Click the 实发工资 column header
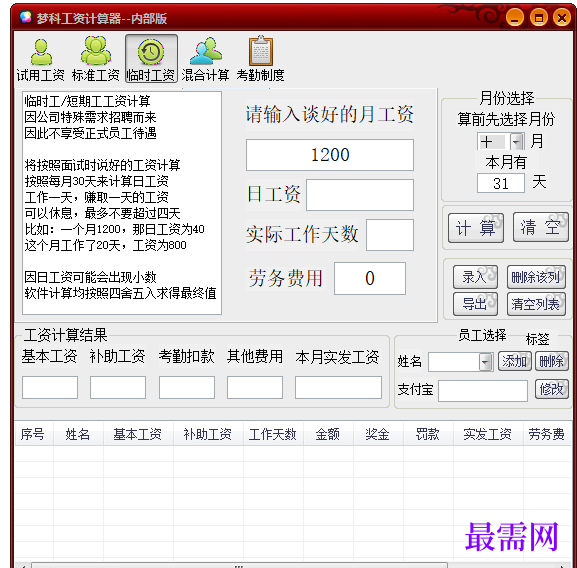 click(488, 434)
